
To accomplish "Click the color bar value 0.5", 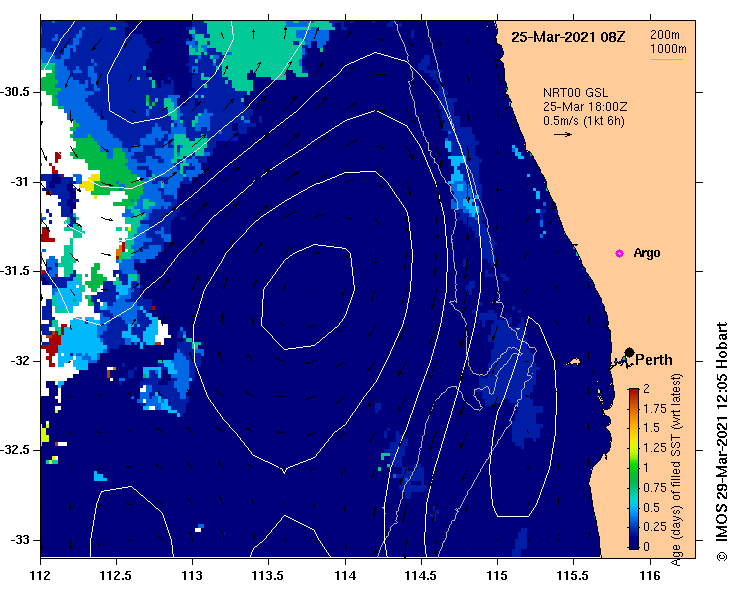I will coord(651,507).
